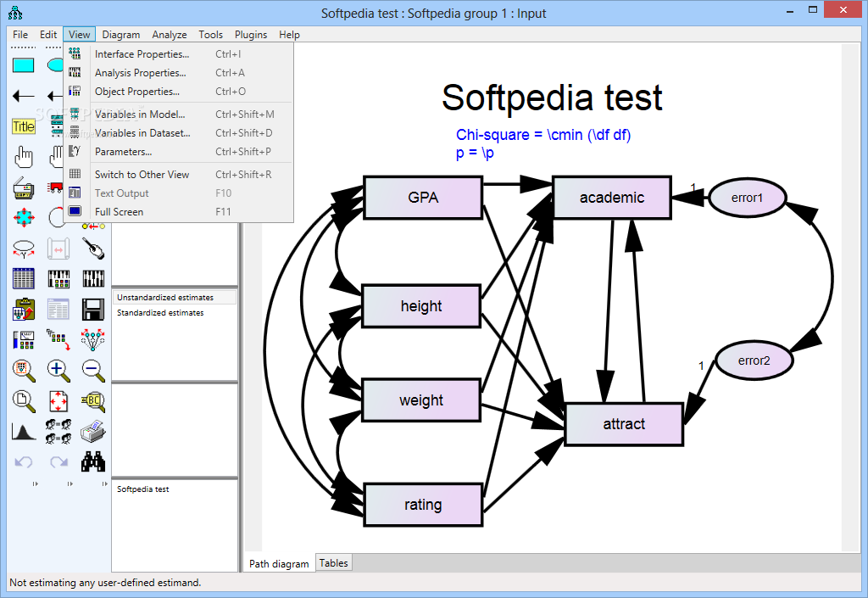
Task: Expand toolbar column arrow below Redo
Action: tap(70, 484)
